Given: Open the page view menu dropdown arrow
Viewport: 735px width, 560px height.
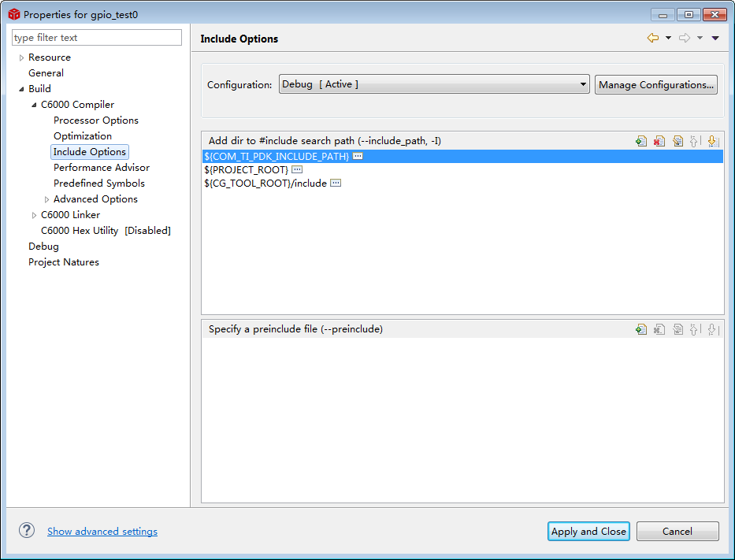Looking at the screenshot, I should [x=715, y=38].
